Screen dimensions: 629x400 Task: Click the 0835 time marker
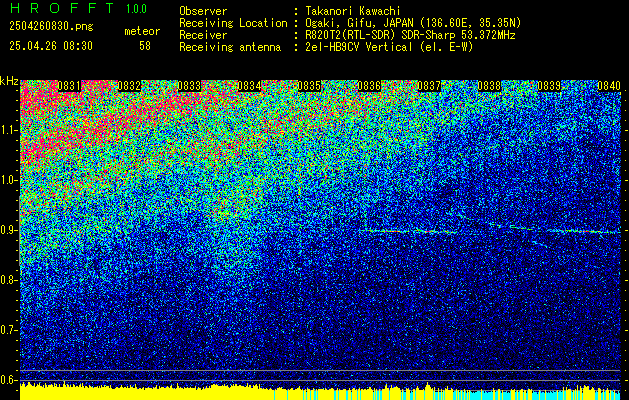[x=309, y=86]
